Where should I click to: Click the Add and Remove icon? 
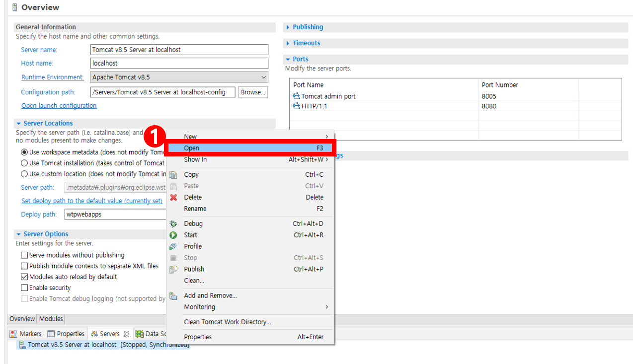coord(173,295)
